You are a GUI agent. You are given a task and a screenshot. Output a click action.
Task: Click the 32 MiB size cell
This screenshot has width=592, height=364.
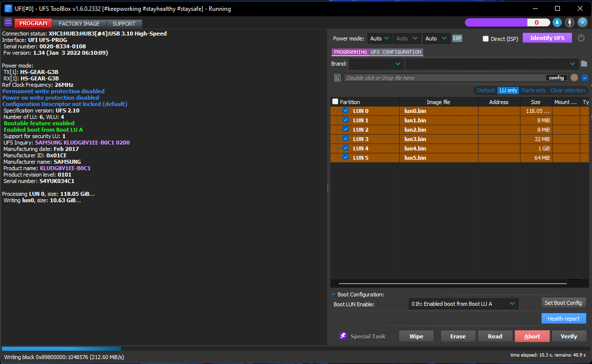coord(536,139)
